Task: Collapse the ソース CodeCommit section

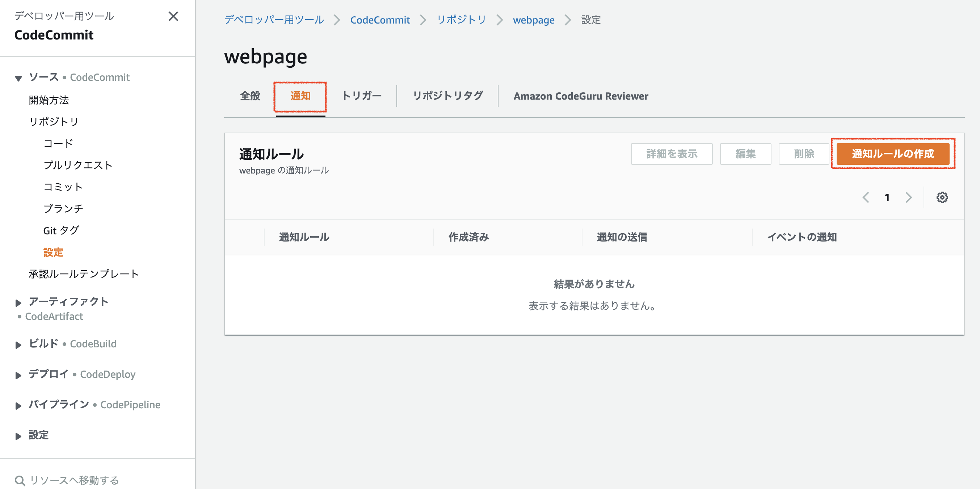Action: tap(18, 78)
